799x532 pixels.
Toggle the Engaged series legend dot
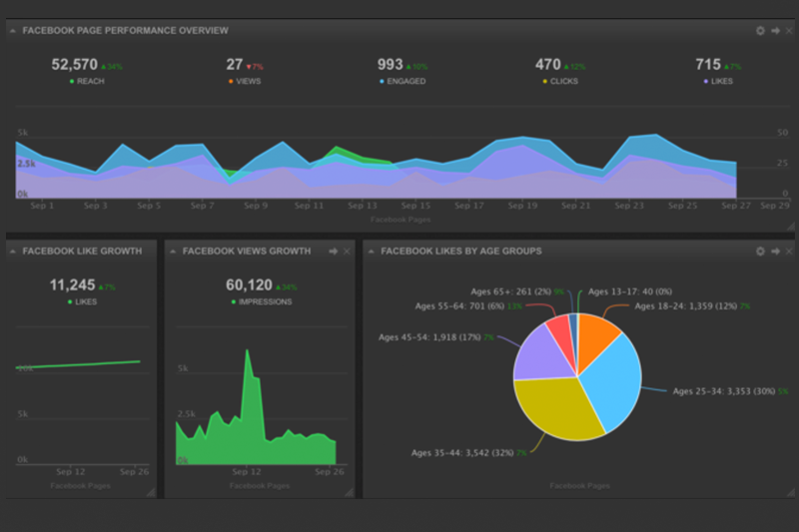click(x=382, y=82)
